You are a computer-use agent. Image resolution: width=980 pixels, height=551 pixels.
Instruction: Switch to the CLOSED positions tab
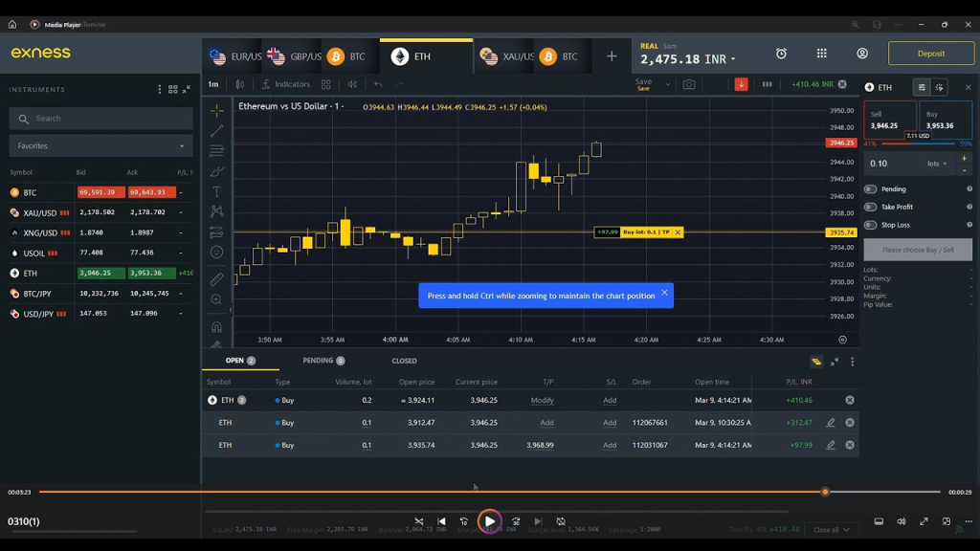tap(404, 361)
